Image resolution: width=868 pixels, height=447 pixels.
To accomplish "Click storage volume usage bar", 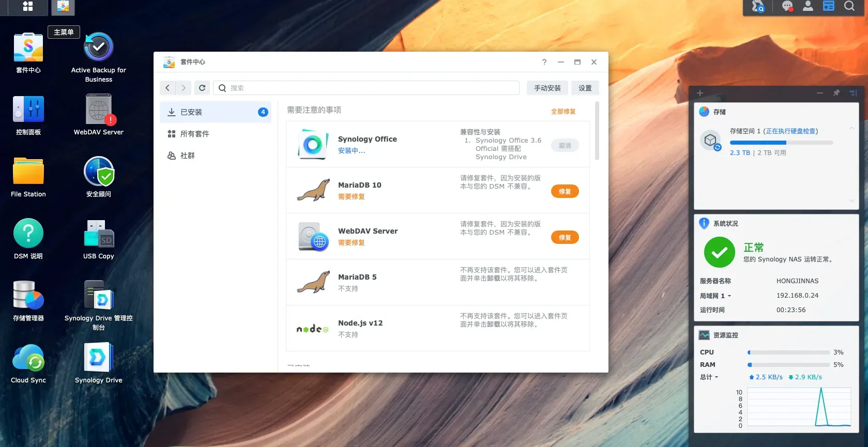I will pos(781,143).
